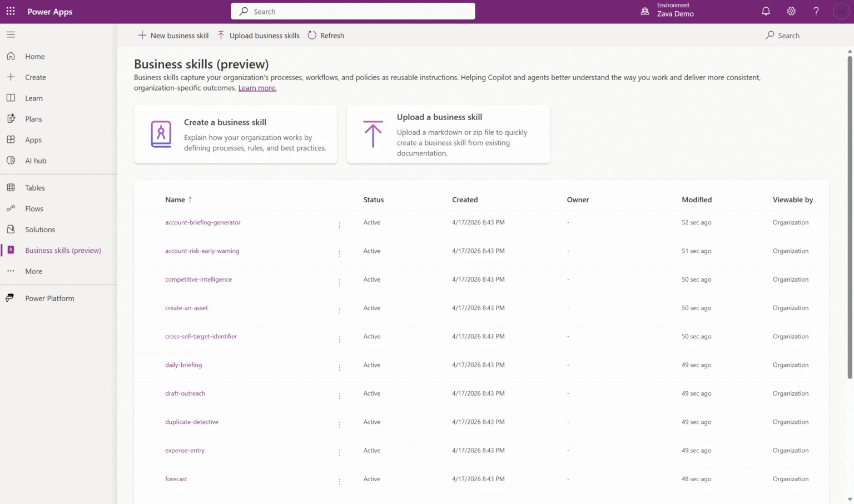Viewport: 854px width, 504px height.
Task: Open the app launcher waffle icon
Action: (x=11, y=11)
